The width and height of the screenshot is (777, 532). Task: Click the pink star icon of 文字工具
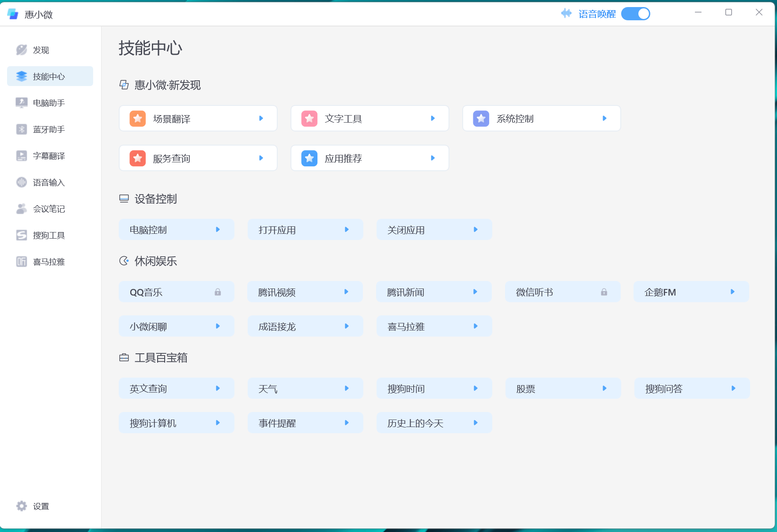point(309,118)
